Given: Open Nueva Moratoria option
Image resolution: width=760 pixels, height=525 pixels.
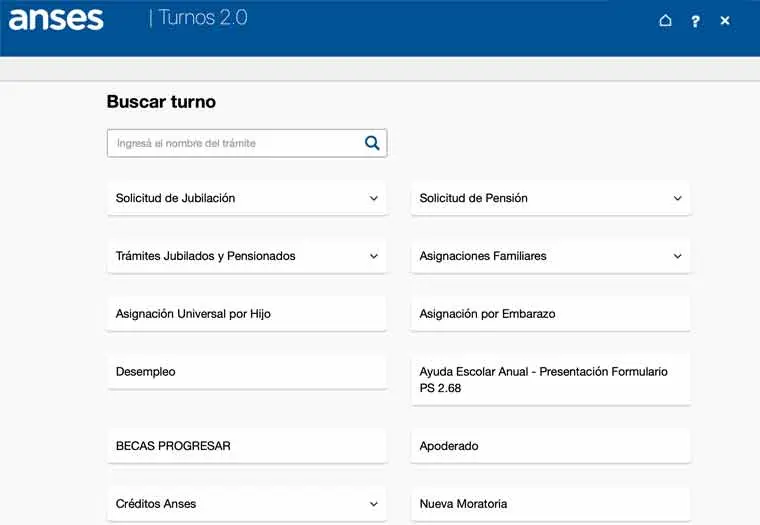Looking at the screenshot, I should pyautogui.click(x=551, y=504).
